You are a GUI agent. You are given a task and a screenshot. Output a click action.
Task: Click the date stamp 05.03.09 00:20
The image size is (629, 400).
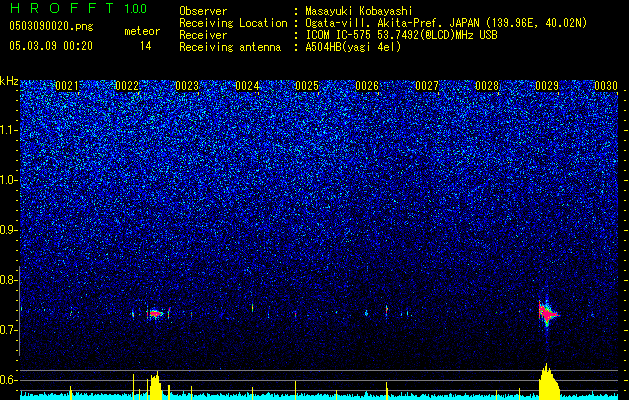pos(51,46)
